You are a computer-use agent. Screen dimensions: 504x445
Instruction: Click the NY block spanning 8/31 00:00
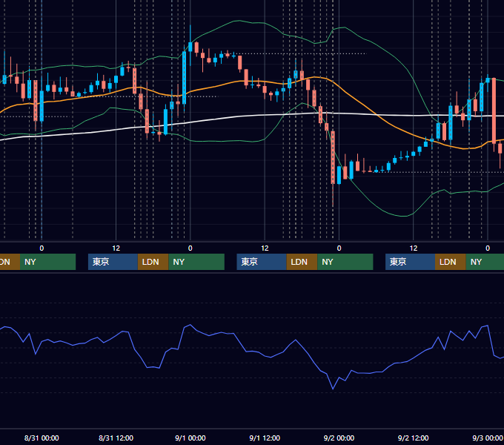[47, 262]
